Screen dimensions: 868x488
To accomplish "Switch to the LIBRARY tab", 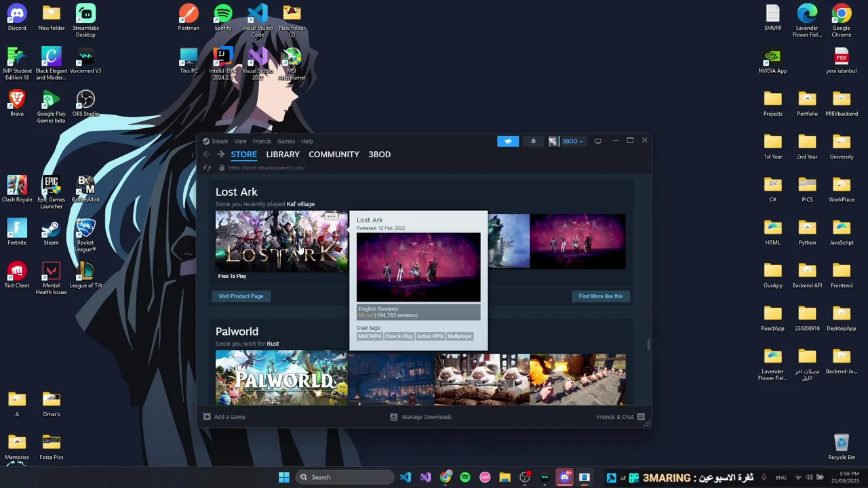I will (283, 155).
